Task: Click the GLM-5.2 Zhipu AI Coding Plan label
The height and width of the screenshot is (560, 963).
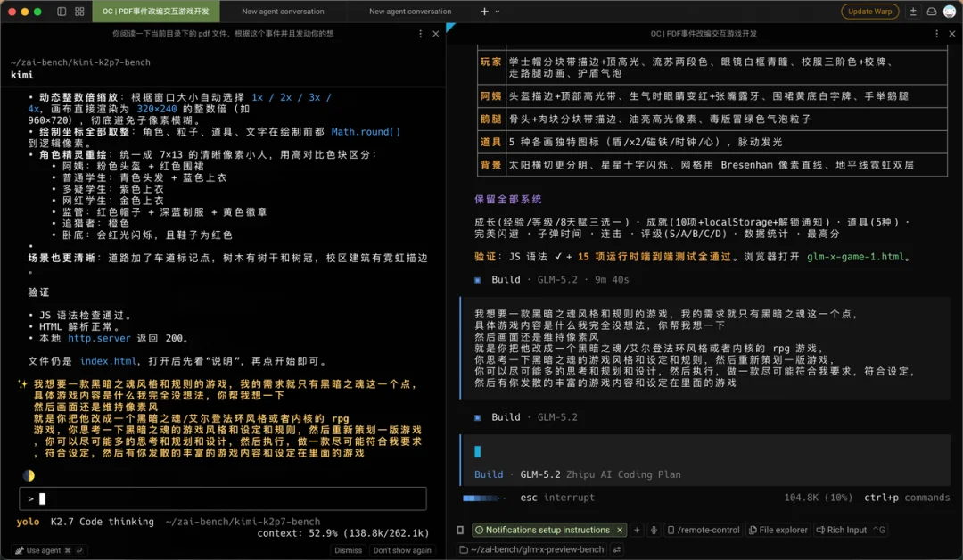Action: point(600,474)
